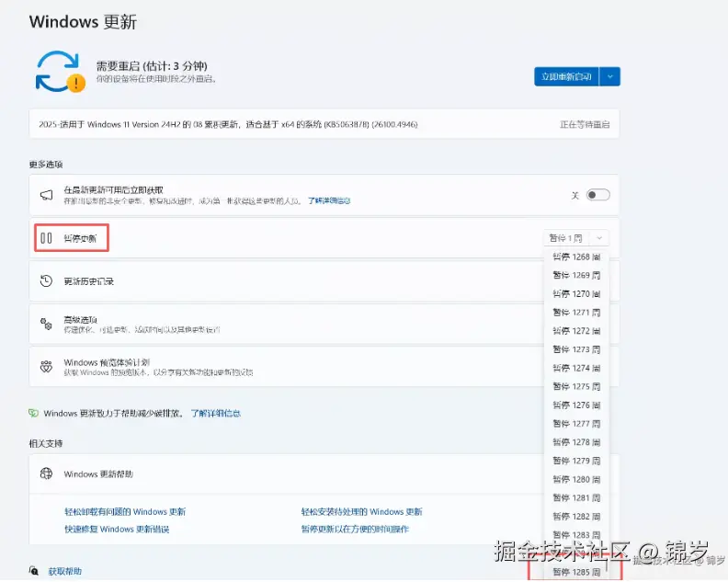
Task: Select 暂停 1274 周 entry
Action: point(576,368)
